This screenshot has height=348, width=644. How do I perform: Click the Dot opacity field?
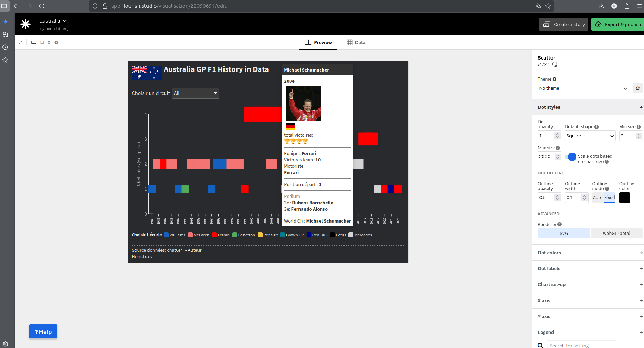[549, 136]
